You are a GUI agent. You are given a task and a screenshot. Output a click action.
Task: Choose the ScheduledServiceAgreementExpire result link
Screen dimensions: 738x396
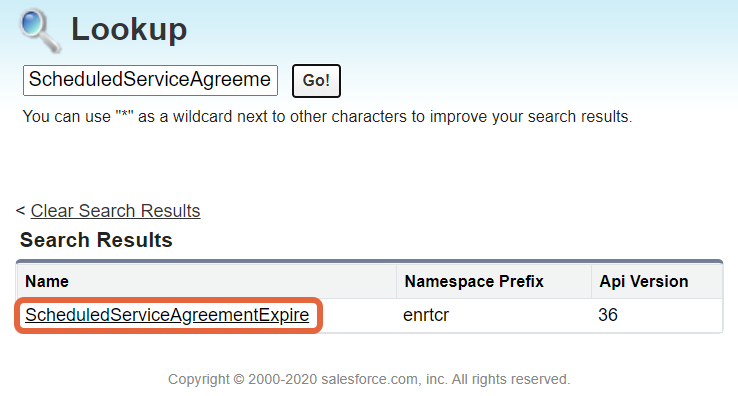point(167,315)
